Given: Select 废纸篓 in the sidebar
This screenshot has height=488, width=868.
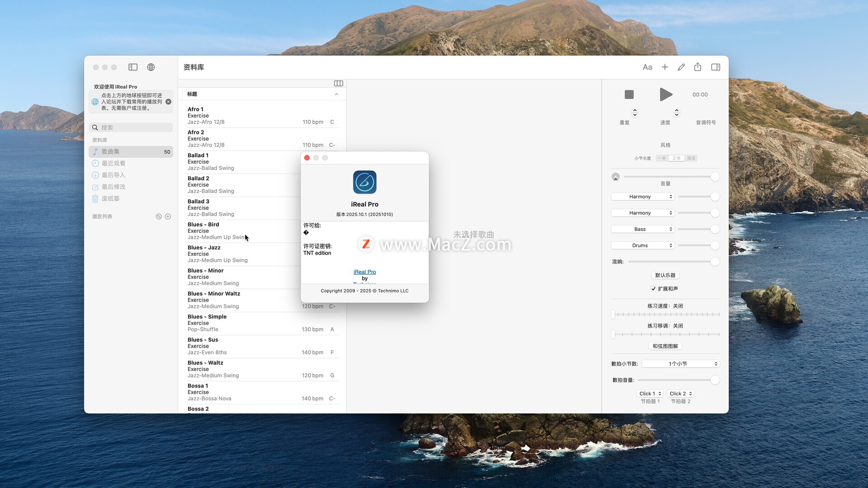Looking at the screenshot, I should pos(110,199).
